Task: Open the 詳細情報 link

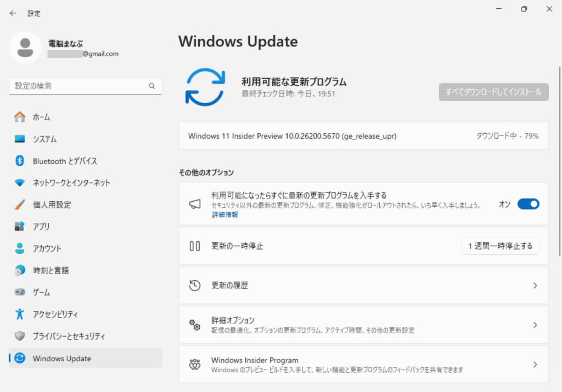Action: click(224, 214)
